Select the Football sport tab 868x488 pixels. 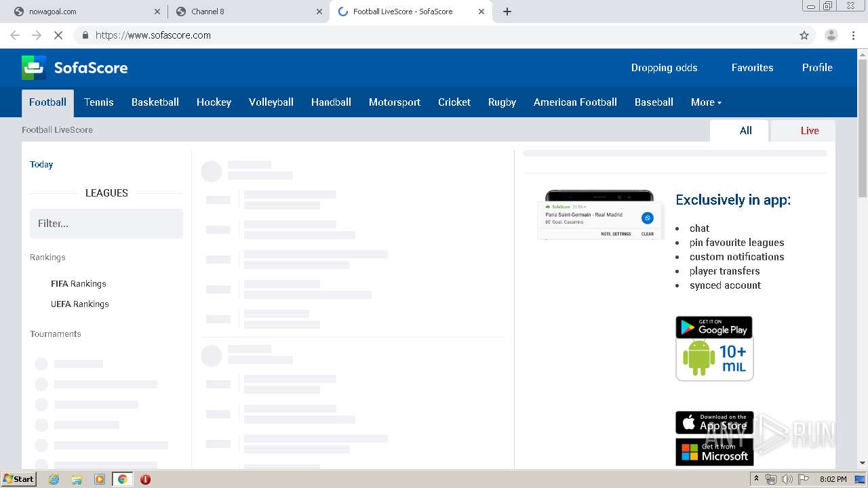[x=47, y=102]
